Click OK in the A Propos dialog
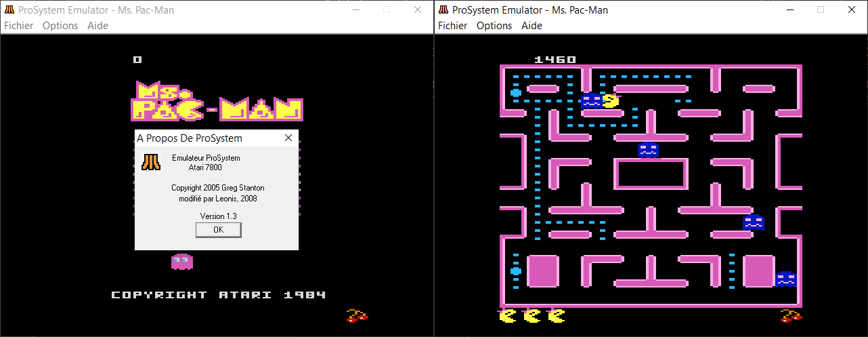Image resolution: width=868 pixels, height=337 pixels. pyautogui.click(x=218, y=230)
